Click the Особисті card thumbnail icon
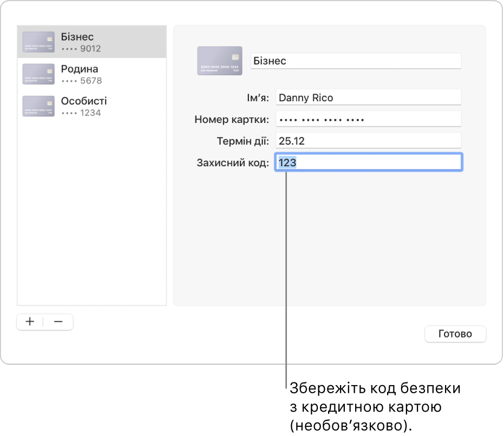 point(38,106)
